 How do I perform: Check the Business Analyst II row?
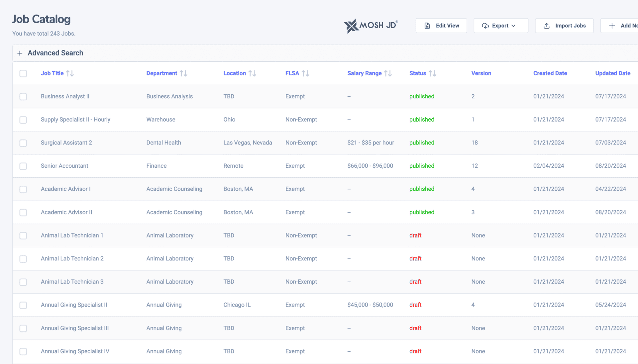[x=23, y=97]
